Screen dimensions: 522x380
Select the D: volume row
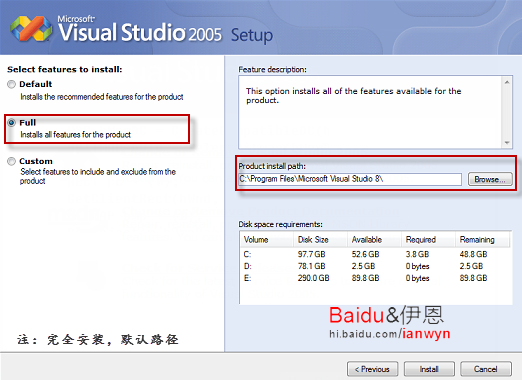tap(375, 266)
